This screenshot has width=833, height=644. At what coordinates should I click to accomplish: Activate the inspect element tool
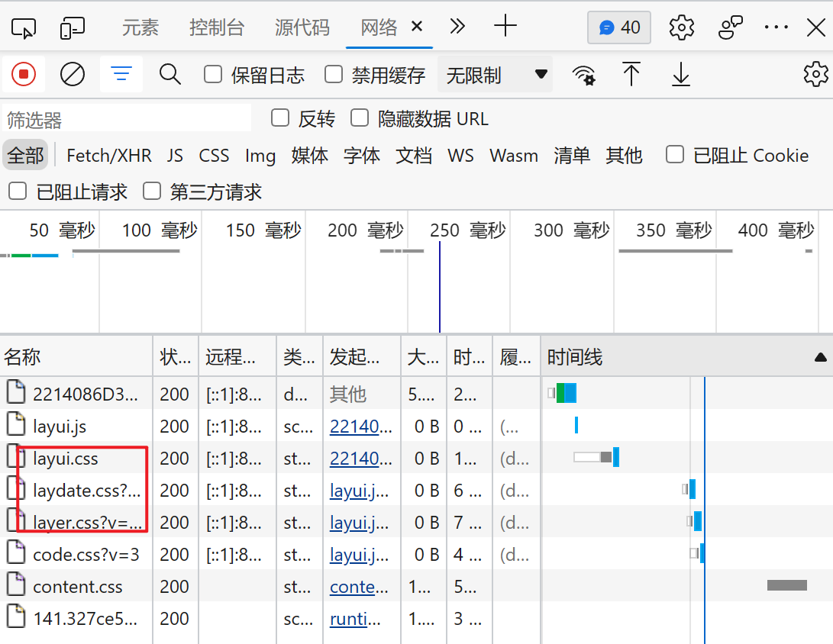(24, 27)
